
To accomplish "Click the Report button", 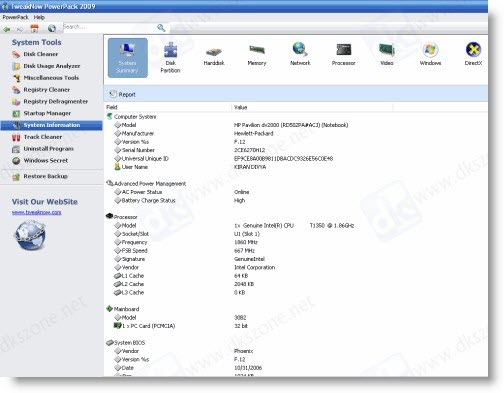I will click(123, 94).
